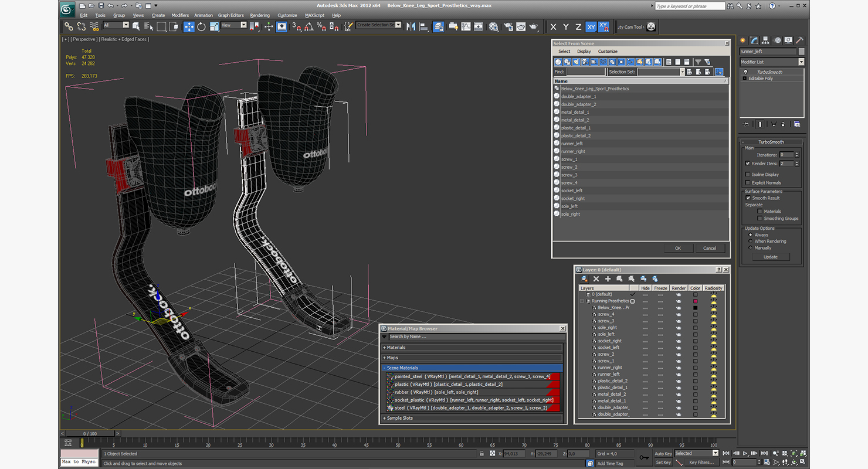Click Create New Layer icon in Layer dialog
This screenshot has height=469, width=868.
click(585, 279)
